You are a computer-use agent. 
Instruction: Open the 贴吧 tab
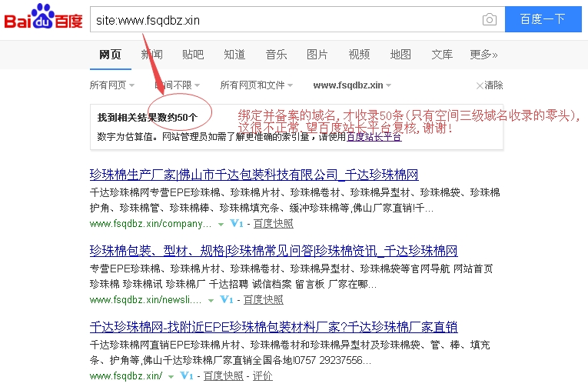(193, 55)
